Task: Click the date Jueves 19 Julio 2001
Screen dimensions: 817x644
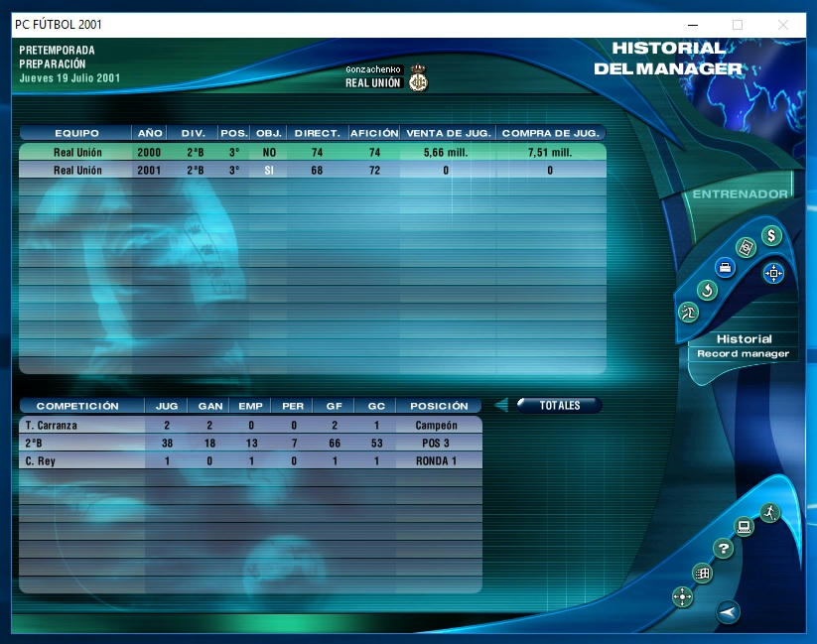Action: (x=69, y=78)
